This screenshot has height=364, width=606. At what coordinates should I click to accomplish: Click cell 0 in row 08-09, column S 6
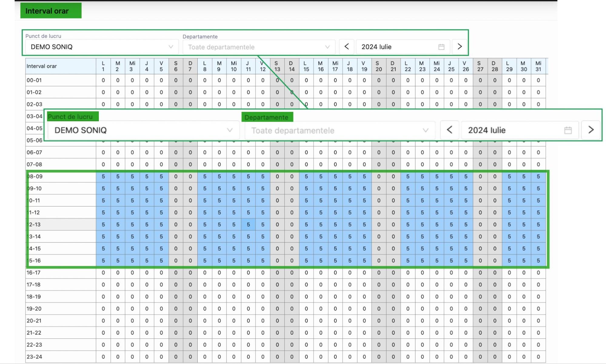click(176, 176)
